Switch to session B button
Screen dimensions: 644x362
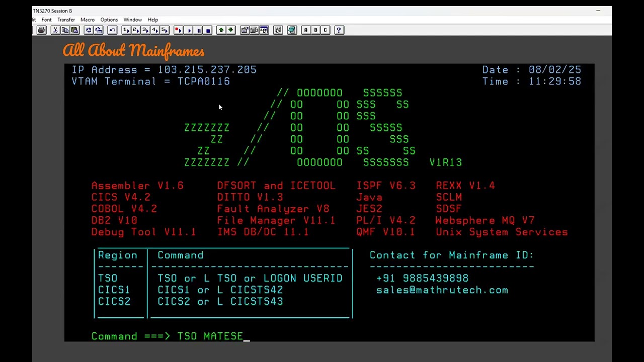[315, 30]
